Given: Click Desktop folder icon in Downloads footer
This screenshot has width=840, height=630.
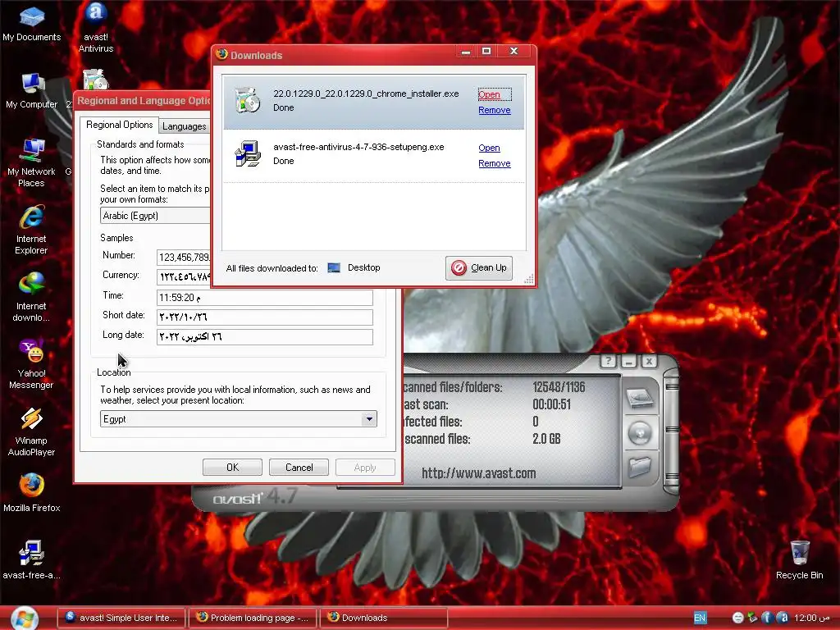Looking at the screenshot, I should [x=334, y=268].
